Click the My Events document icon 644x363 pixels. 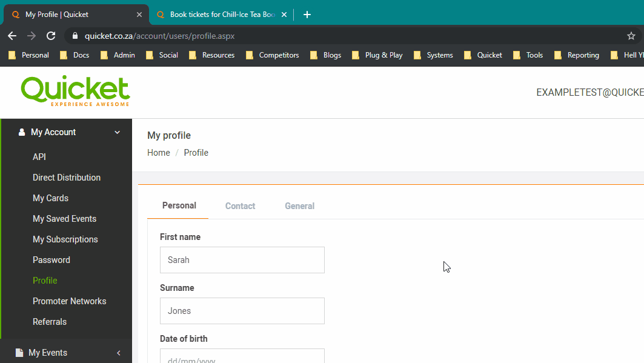click(x=19, y=353)
